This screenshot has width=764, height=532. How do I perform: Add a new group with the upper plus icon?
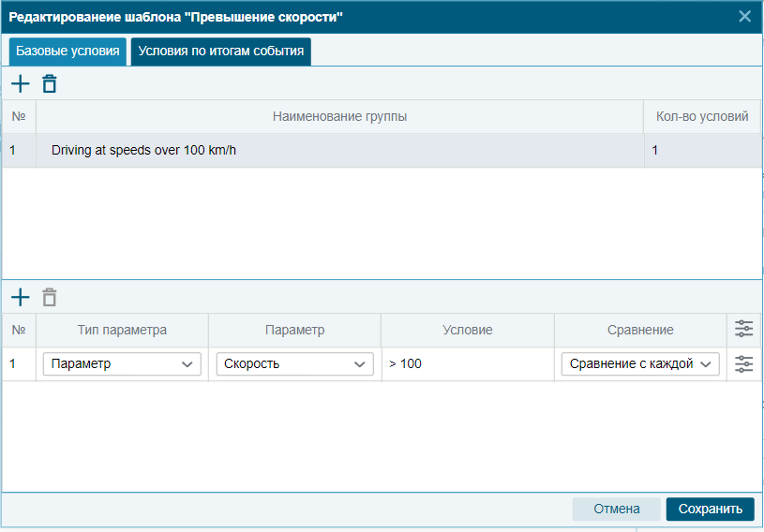[20, 84]
